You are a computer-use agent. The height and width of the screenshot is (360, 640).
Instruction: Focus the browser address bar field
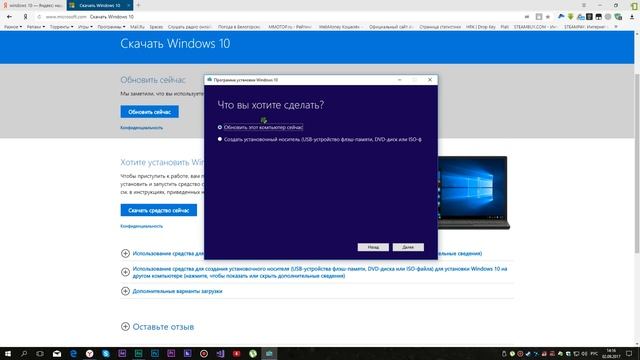(x=278, y=17)
